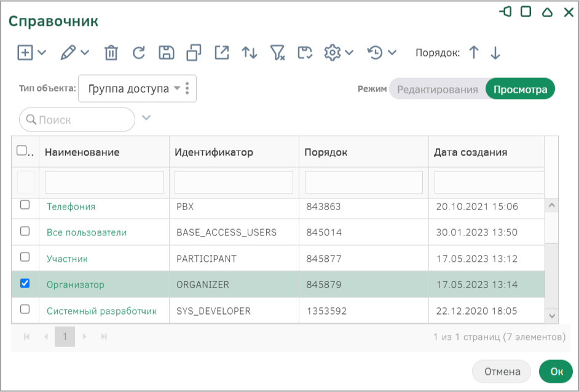Click the copy duplicate icon

tap(194, 52)
